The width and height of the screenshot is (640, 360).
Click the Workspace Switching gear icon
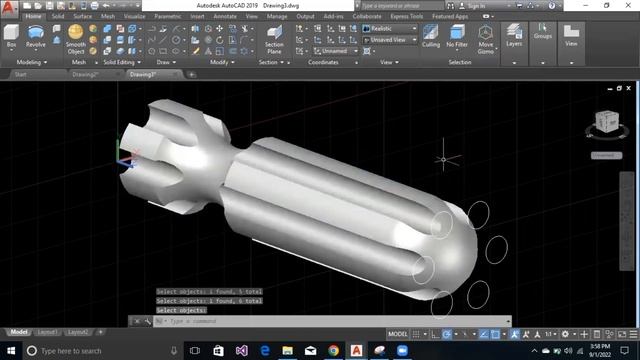(565, 334)
